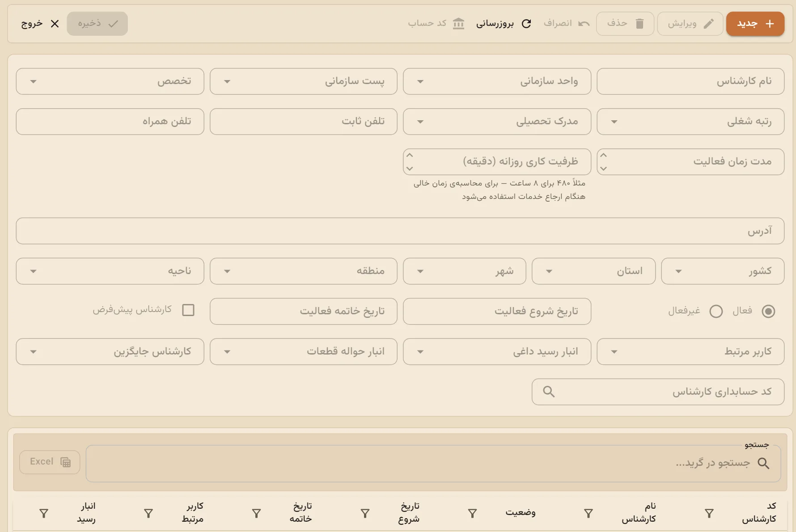
Task: Click search icon in کد حسابداری کارشناس field
Action: [x=549, y=392]
